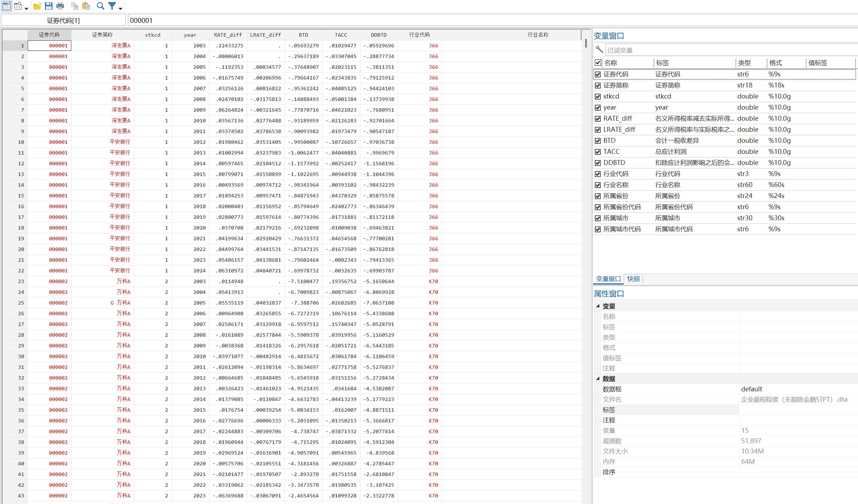Toggle the 行业名称 variable checkbox
The width and height of the screenshot is (858, 504).
(598, 185)
